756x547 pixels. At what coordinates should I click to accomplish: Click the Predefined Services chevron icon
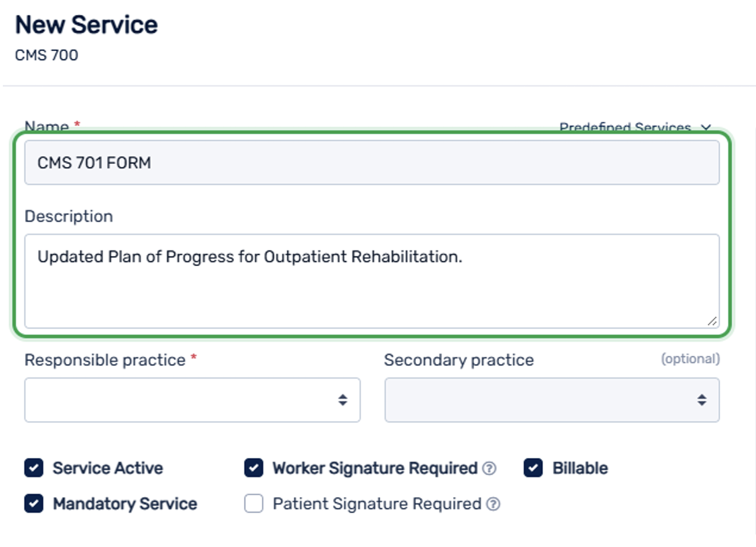705,128
